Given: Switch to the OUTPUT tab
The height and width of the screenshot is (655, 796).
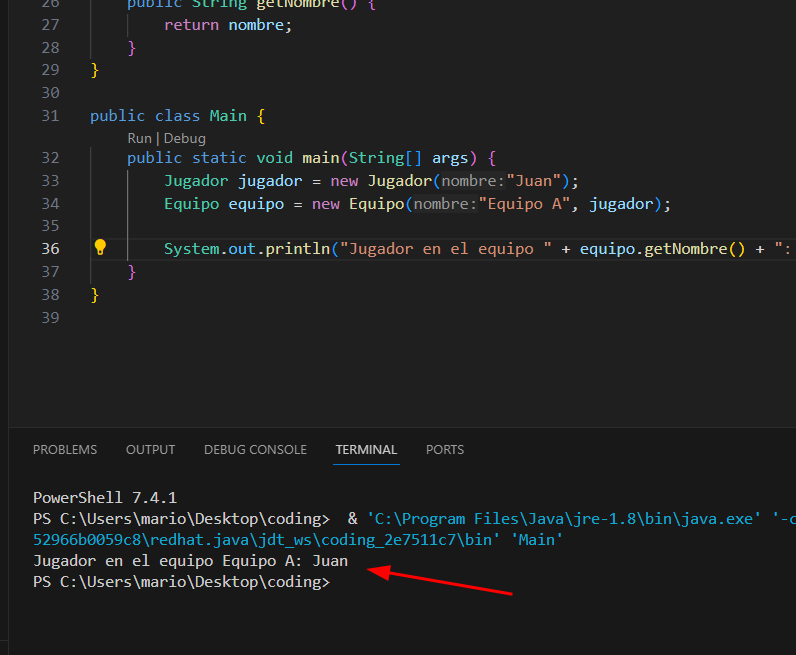Looking at the screenshot, I should (x=150, y=450).
